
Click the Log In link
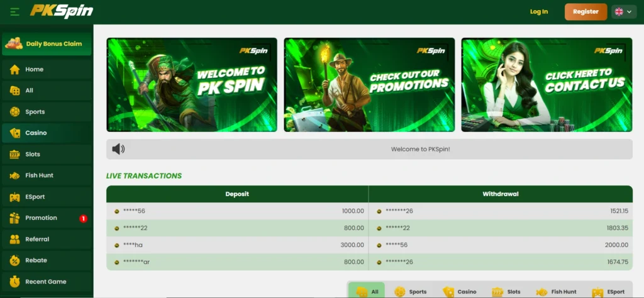(539, 11)
